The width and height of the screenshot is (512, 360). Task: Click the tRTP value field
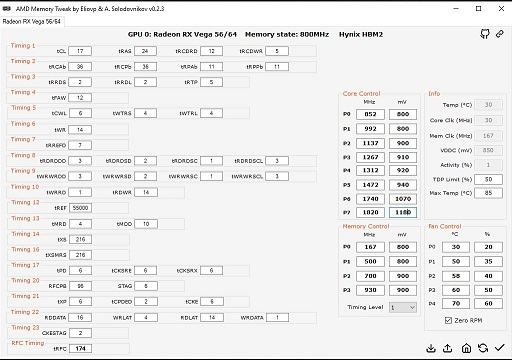tap(211, 82)
